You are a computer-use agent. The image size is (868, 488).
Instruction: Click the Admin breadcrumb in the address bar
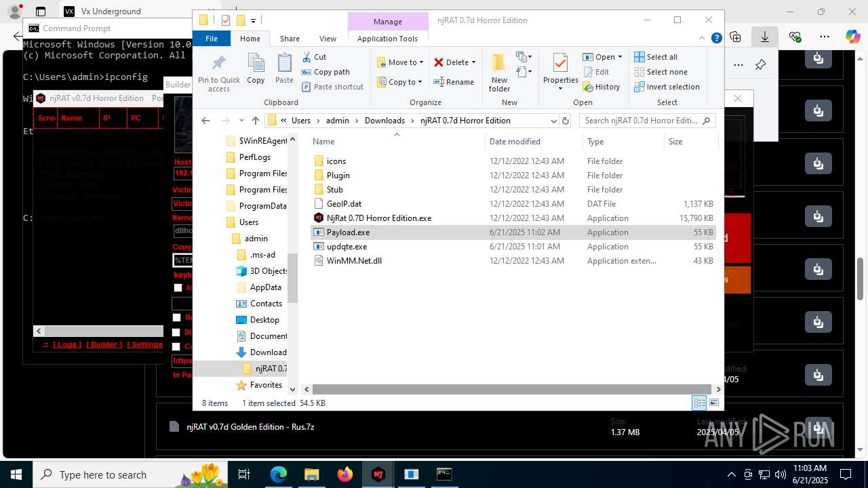click(x=337, y=121)
